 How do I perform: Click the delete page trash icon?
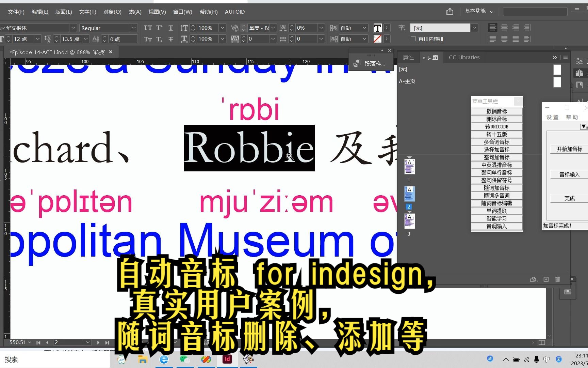tap(557, 279)
